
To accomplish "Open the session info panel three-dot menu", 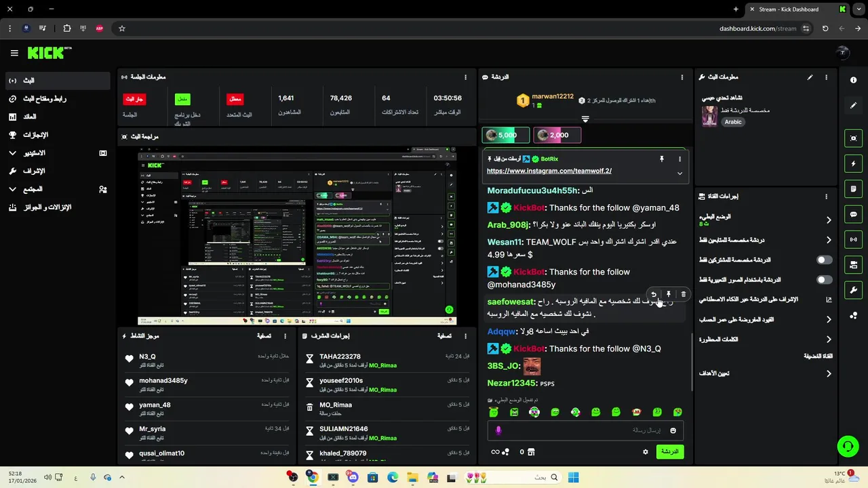I will (465, 77).
